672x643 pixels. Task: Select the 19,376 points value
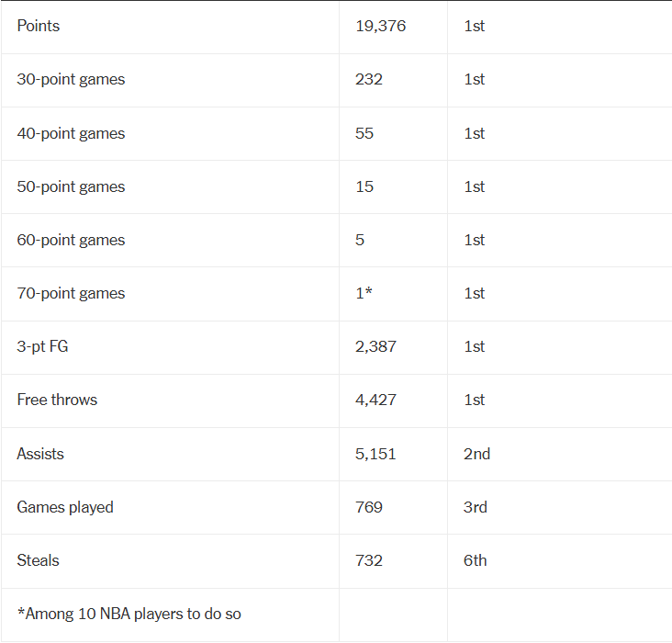click(380, 26)
